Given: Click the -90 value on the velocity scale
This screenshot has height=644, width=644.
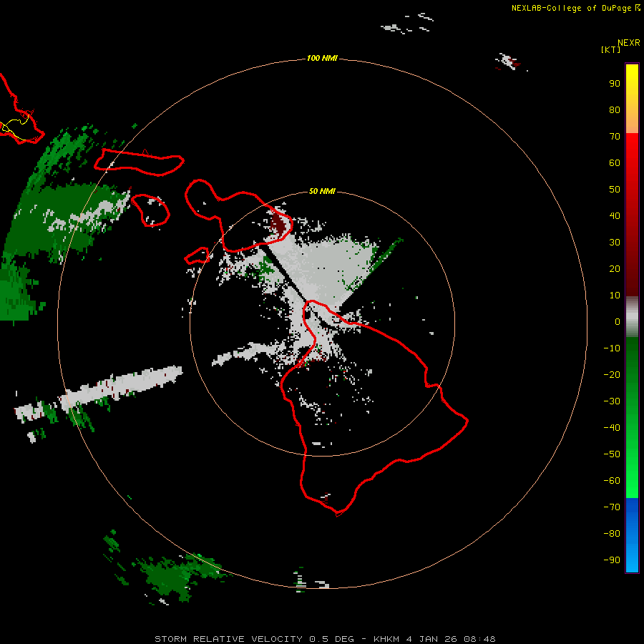Looking at the screenshot, I should coord(612,560).
